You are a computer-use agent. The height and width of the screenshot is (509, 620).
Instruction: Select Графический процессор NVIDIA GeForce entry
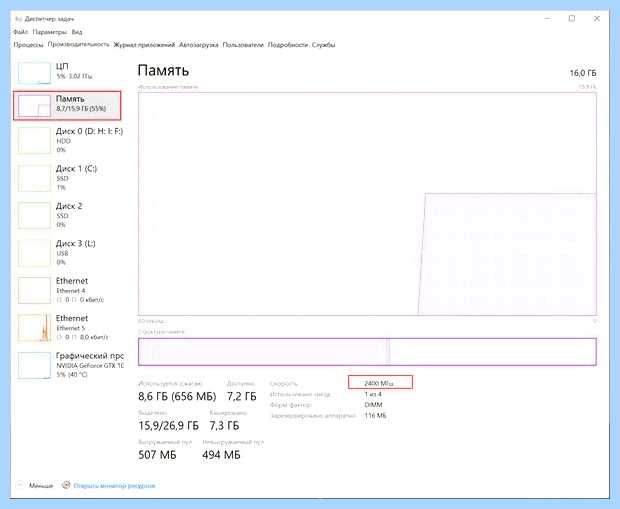(70, 365)
